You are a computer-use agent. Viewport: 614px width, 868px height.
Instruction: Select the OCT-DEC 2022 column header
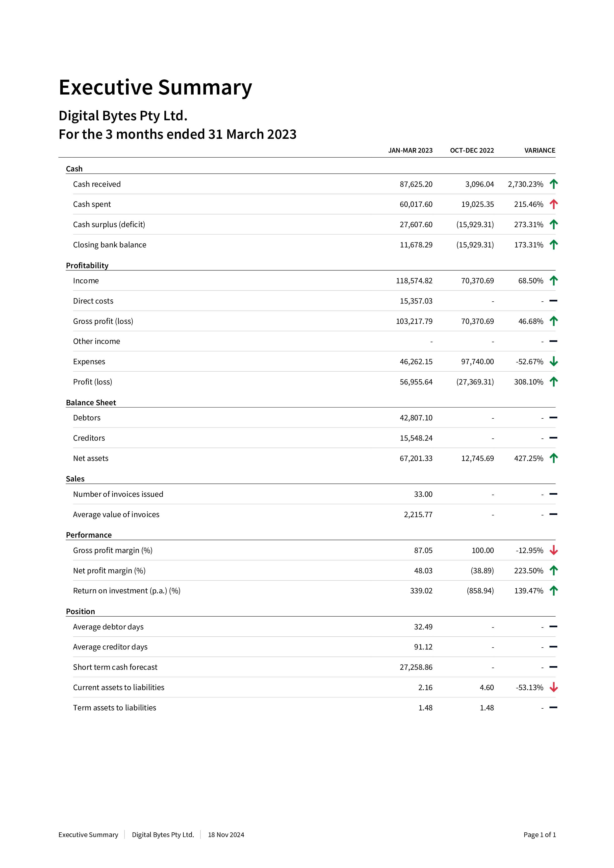tap(472, 150)
